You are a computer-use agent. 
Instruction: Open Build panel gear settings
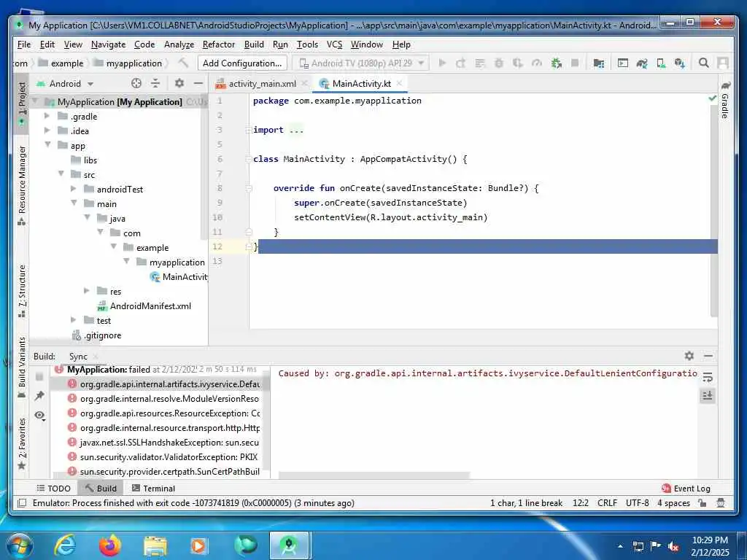(689, 356)
